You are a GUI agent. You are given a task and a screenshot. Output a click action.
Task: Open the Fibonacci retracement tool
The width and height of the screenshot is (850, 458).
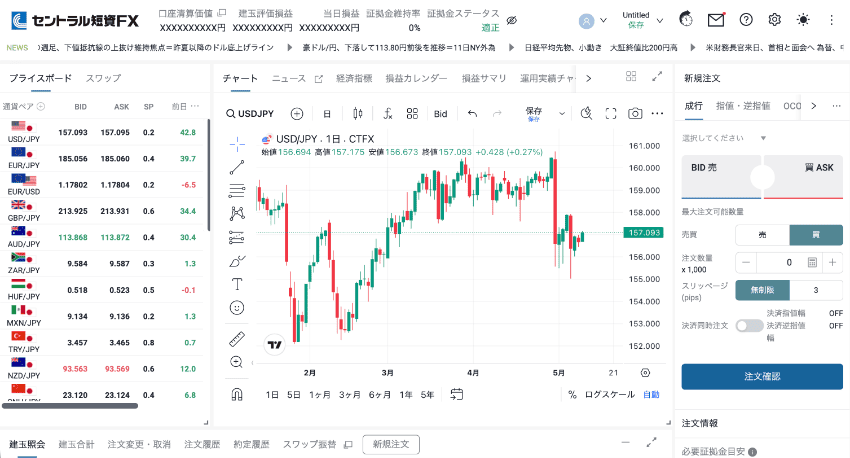[x=237, y=190]
